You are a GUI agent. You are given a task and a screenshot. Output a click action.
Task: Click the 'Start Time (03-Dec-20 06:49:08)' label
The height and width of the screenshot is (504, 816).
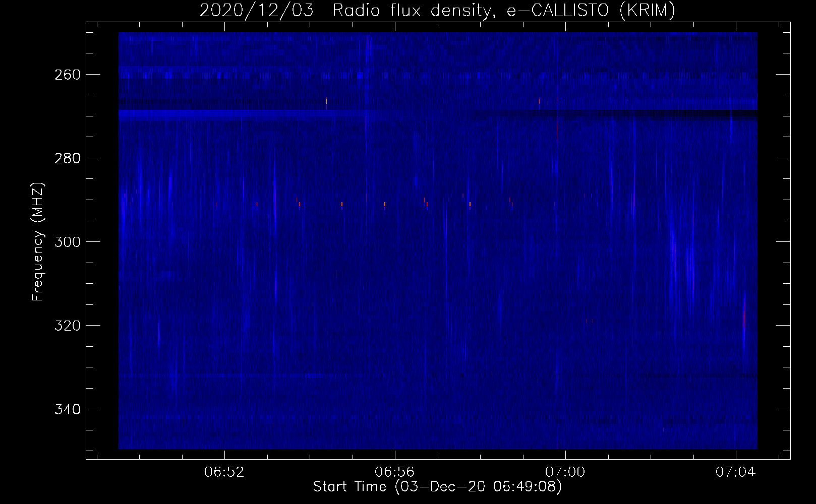[x=437, y=487]
